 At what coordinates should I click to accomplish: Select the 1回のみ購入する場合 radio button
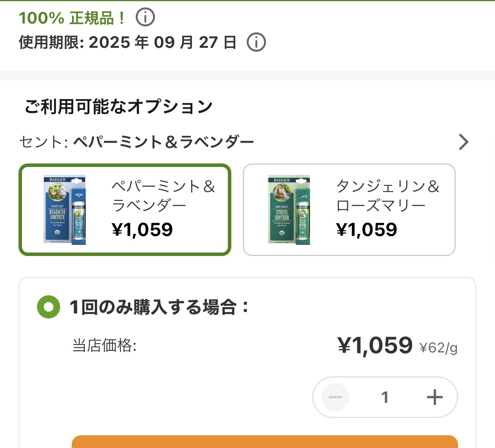click(49, 307)
